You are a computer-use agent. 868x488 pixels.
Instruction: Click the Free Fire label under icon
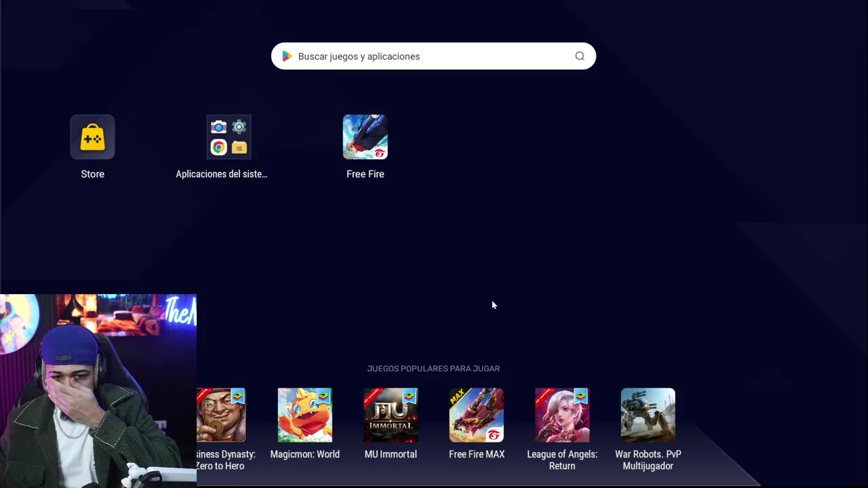[x=366, y=174]
